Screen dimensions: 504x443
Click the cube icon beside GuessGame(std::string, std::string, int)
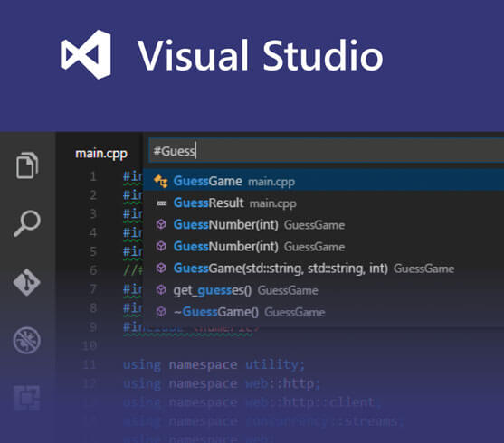(x=161, y=268)
